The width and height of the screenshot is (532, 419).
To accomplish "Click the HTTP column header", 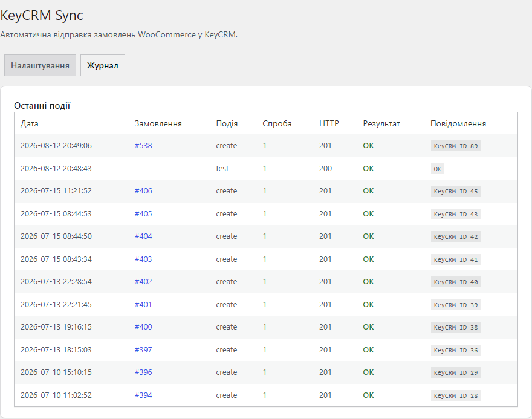I will click(329, 123).
